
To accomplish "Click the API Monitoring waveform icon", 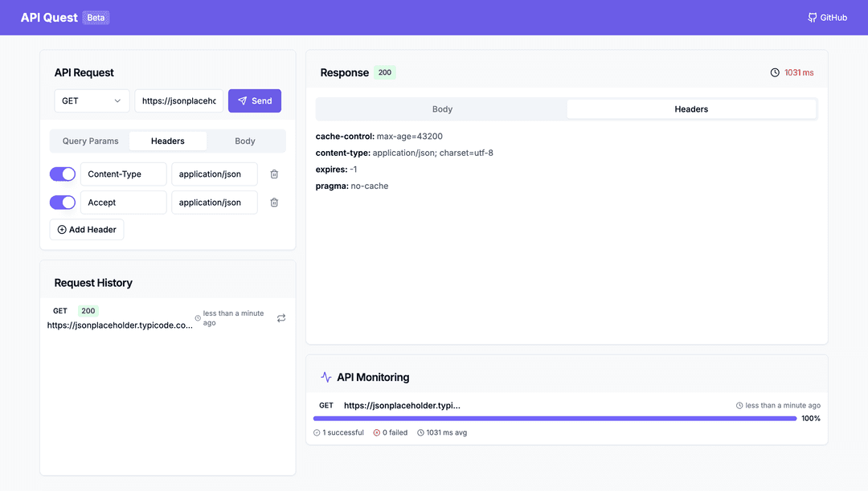I will (x=325, y=377).
